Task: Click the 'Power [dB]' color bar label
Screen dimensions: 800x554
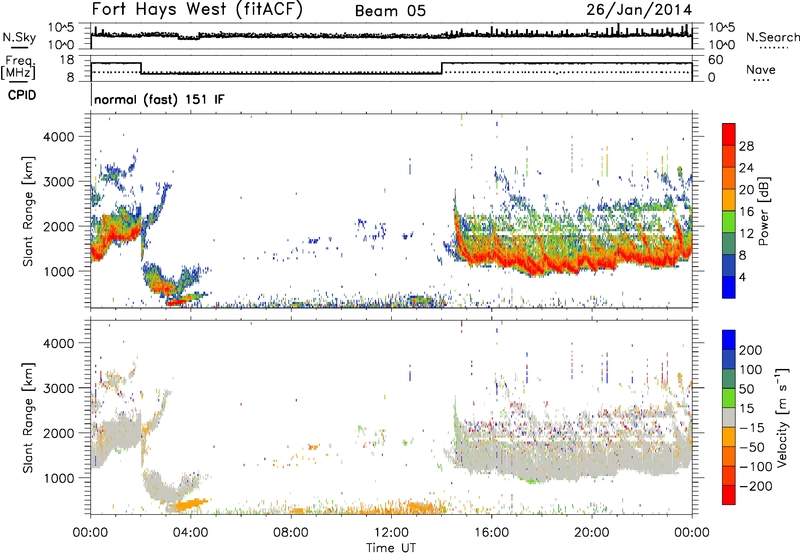Action: tap(764, 211)
